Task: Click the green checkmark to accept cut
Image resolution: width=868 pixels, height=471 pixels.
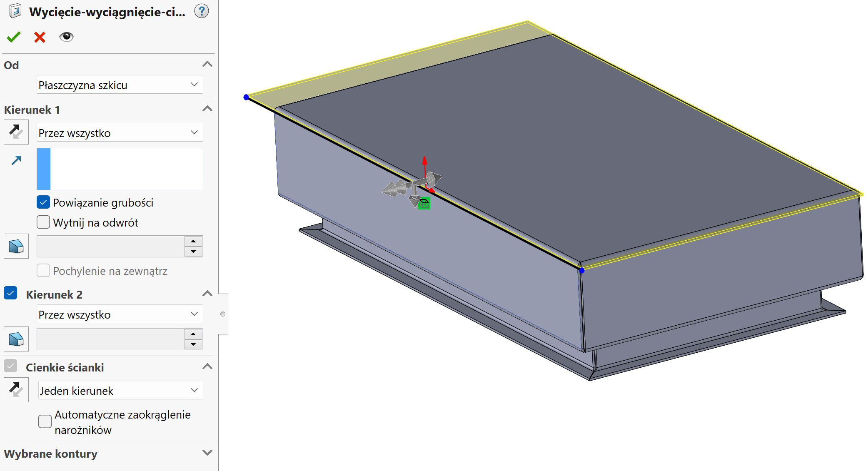Action: (13, 37)
